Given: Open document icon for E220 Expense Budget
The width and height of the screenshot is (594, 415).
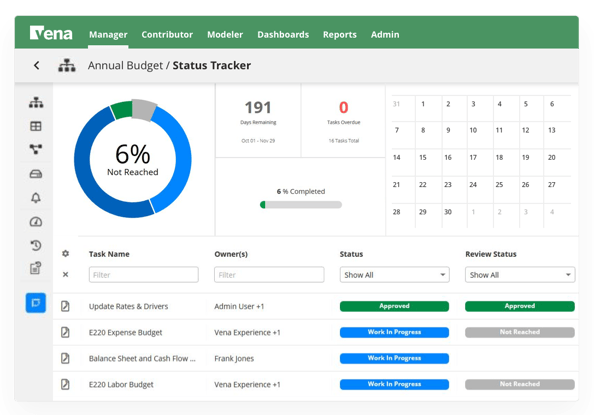Looking at the screenshot, I should (x=65, y=332).
